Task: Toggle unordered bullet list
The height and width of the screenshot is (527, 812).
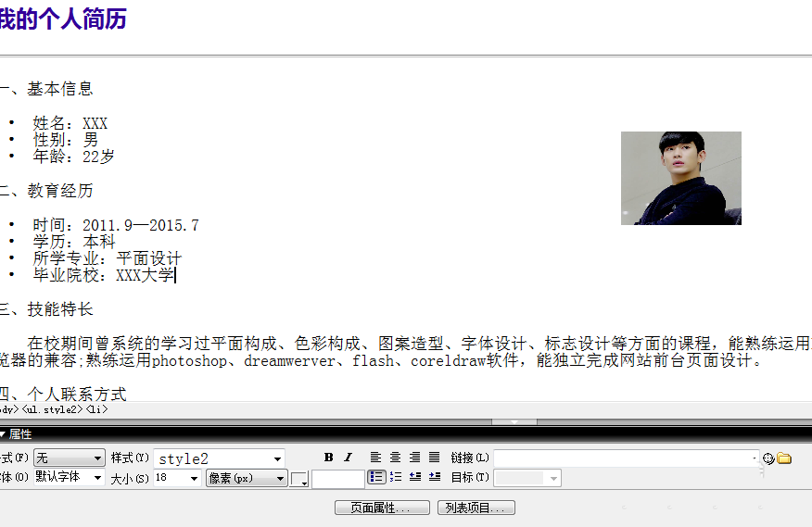Action: click(376, 477)
